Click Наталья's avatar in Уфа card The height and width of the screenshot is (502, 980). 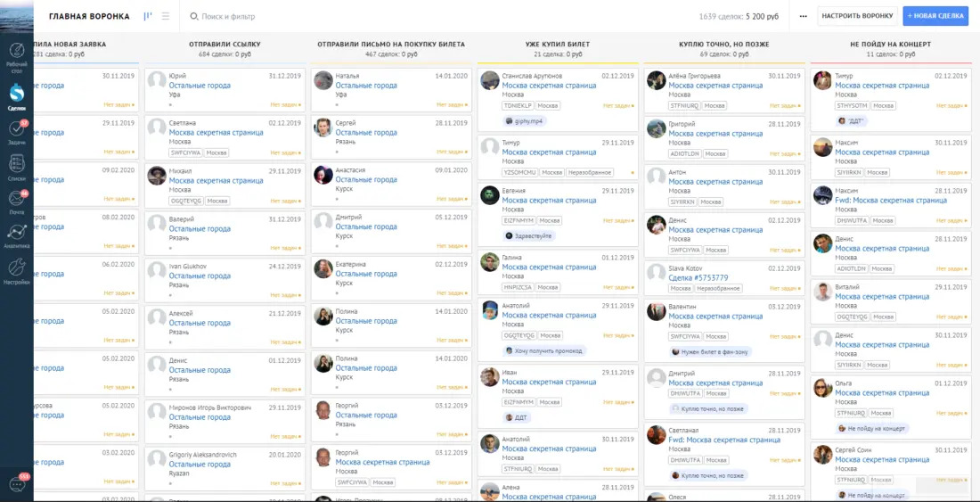point(323,79)
